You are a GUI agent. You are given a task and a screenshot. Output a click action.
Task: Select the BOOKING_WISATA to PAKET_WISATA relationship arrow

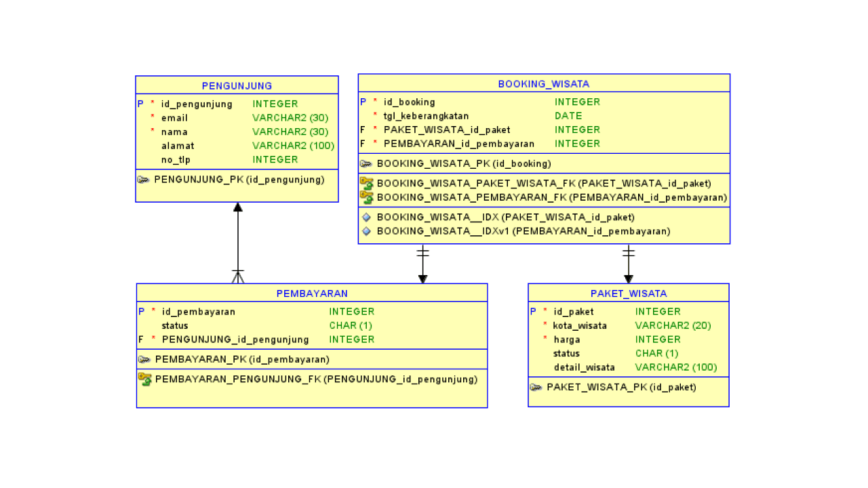[629, 264]
